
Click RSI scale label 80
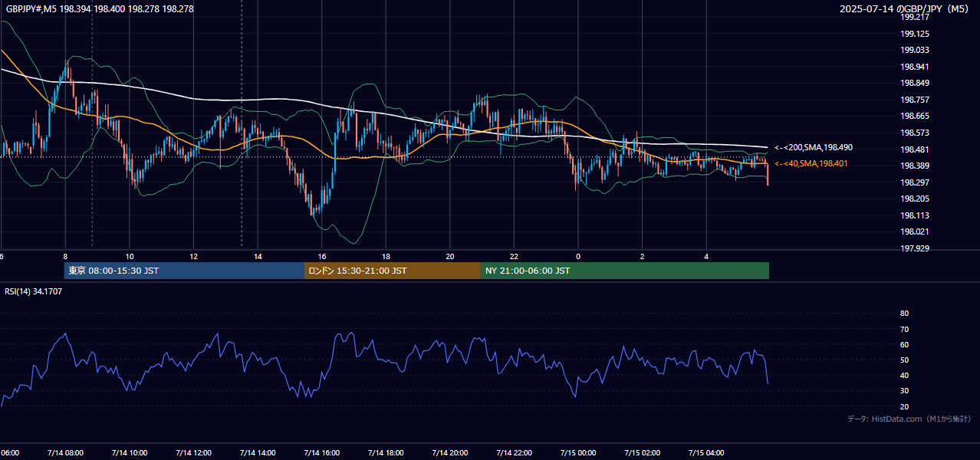coord(904,314)
